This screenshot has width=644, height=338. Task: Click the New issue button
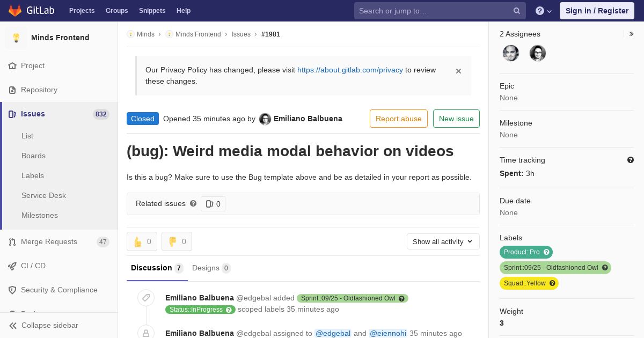click(x=456, y=119)
